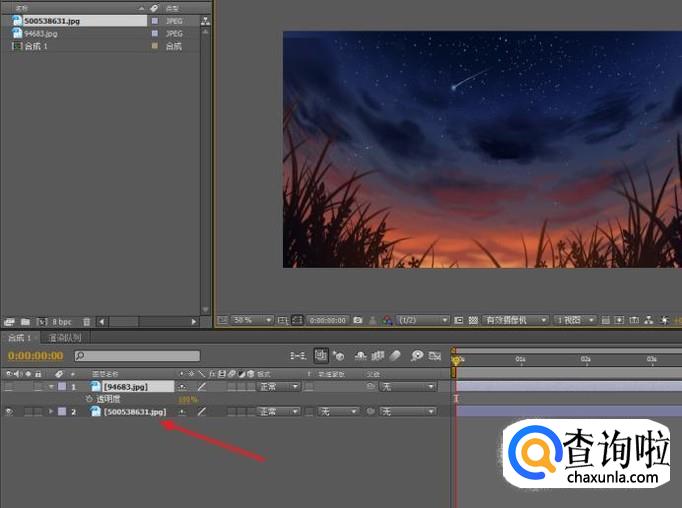Switch to the render queue tab
Image resolution: width=682 pixels, height=508 pixels.
click(66, 338)
